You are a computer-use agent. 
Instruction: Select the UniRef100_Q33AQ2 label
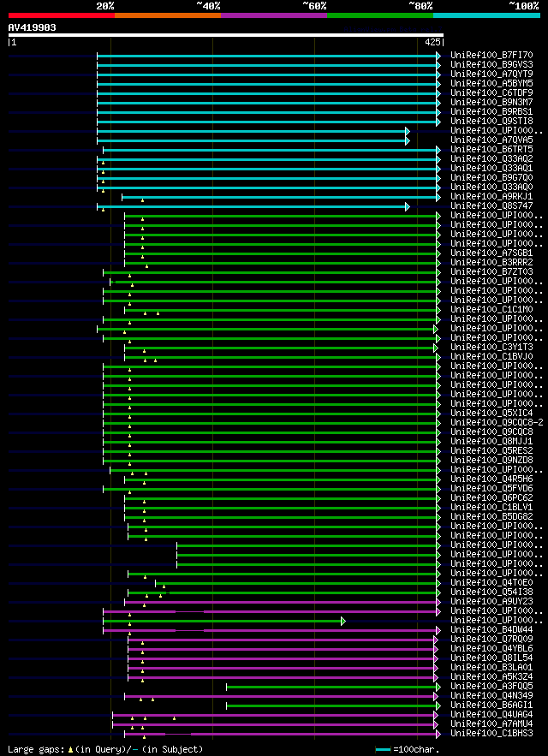tap(491, 159)
